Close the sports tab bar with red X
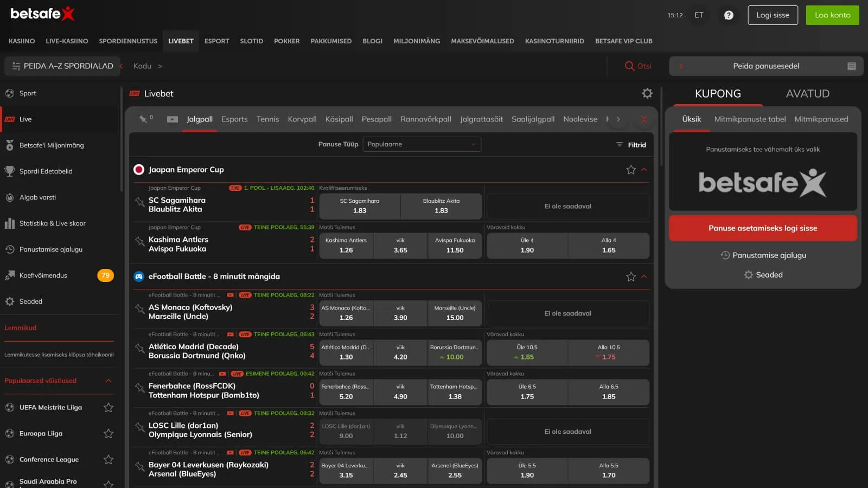This screenshot has width=868, height=488. point(644,119)
